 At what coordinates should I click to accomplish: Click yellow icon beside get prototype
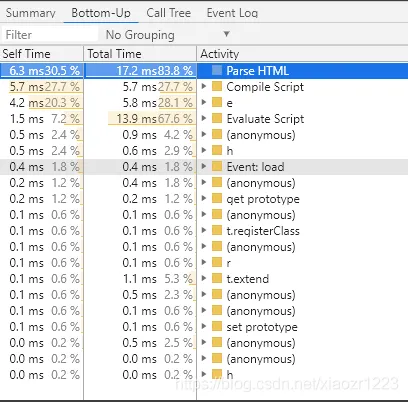[x=217, y=198]
